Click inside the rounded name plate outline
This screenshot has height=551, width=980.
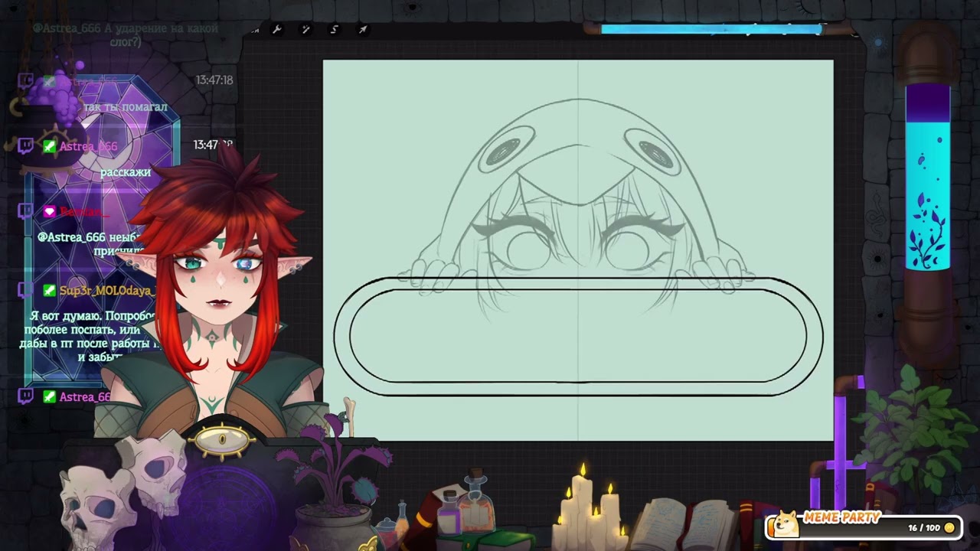(x=578, y=336)
